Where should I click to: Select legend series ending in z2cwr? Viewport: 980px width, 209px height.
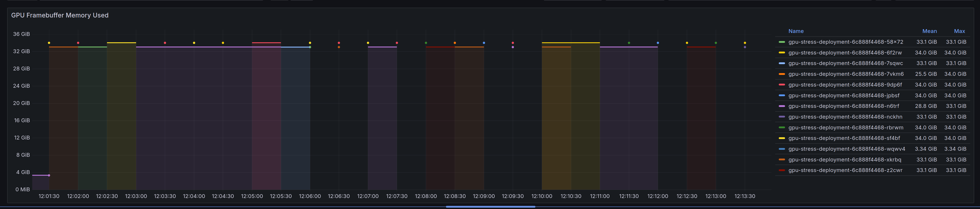pos(845,170)
